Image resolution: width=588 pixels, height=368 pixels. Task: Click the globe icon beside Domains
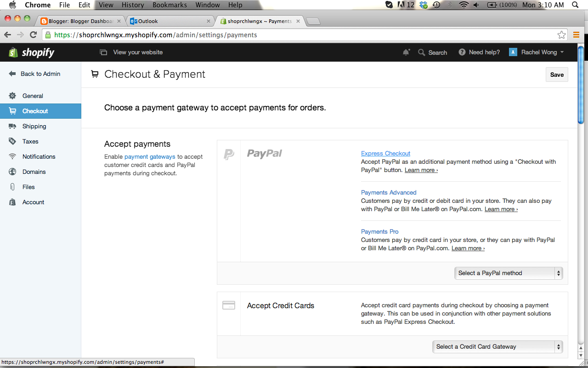(12, 172)
